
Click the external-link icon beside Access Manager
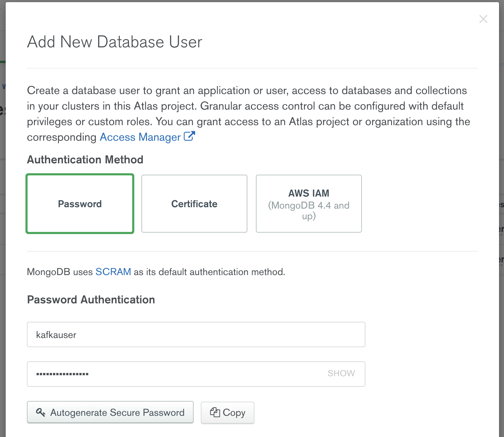189,136
